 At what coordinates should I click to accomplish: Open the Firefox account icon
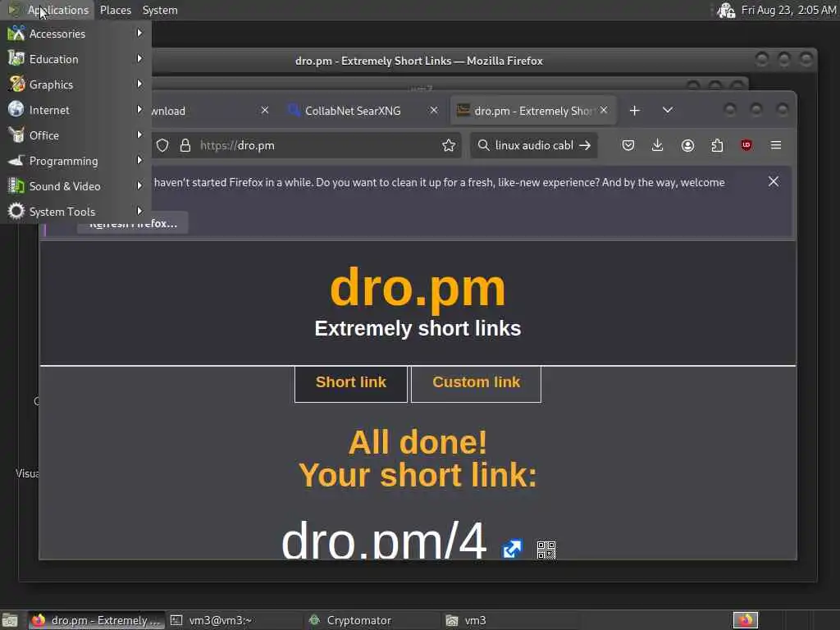pos(688,145)
